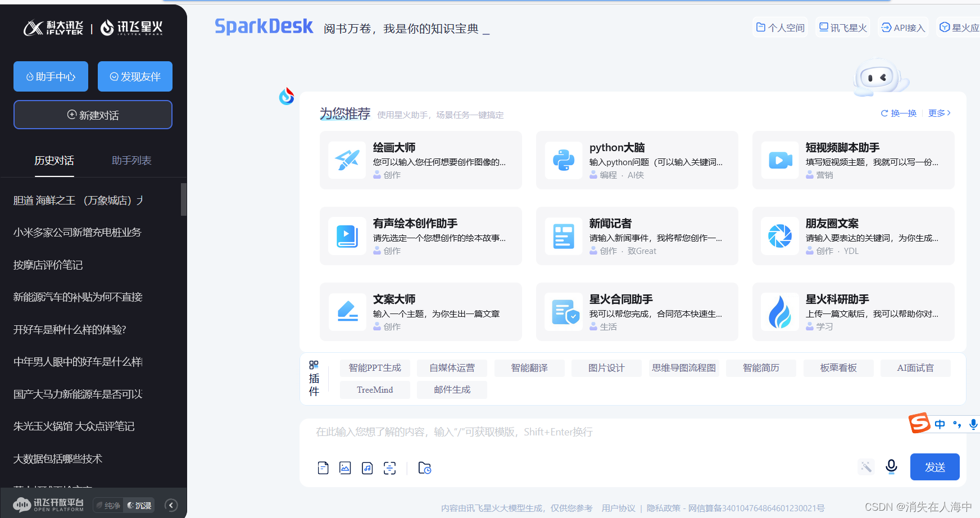Image resolution: width=980 pixels, height=518 pixels.
Task: Select the 思维导图流程图 plugin
Action: pyautogui.click(x=684, y=368)
